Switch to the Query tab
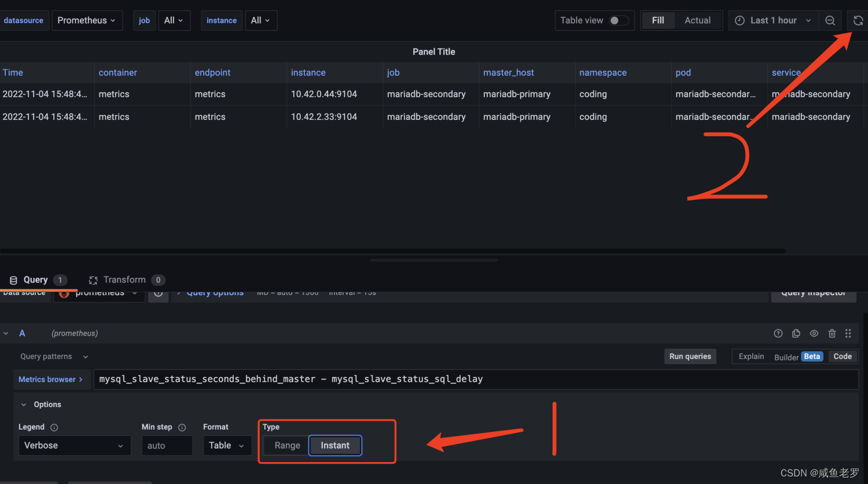The width and height of the screenshot is (868, 484). click(x=38, y=280)
